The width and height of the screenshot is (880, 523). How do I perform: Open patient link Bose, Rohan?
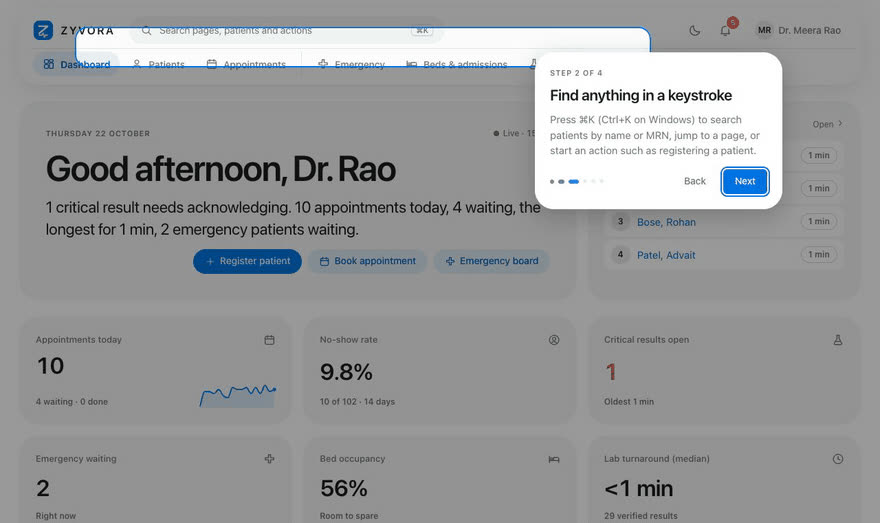pos(666,222)
